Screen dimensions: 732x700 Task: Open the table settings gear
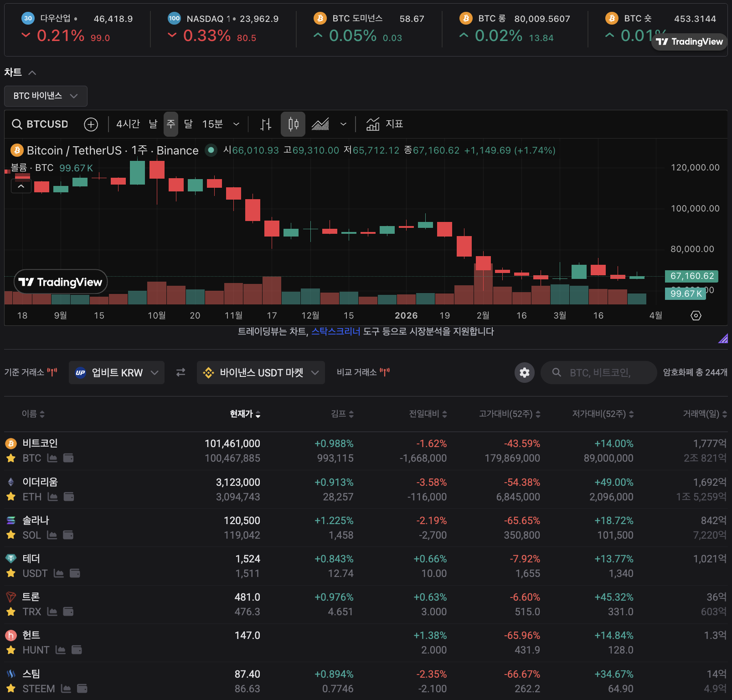(x=525, y=373)
